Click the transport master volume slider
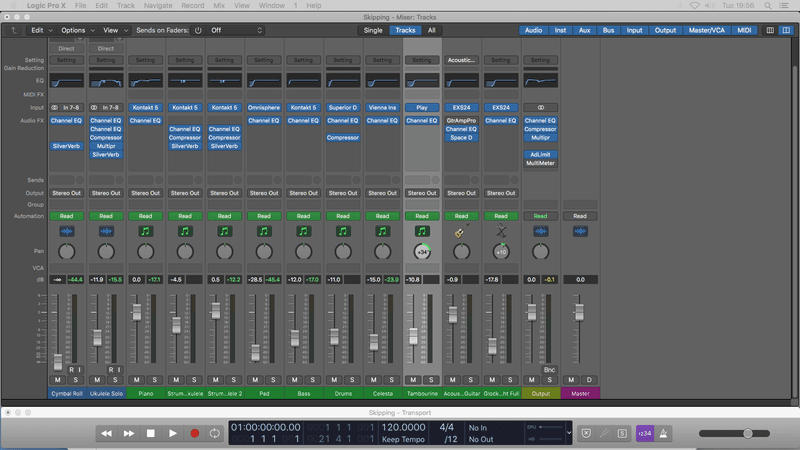 734,433
